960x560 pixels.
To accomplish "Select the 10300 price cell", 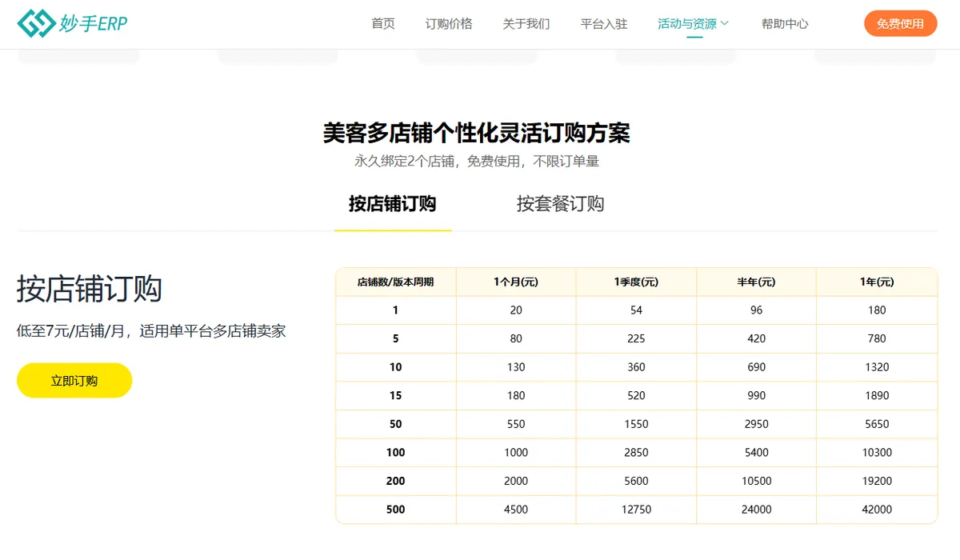I will [877, 453].
